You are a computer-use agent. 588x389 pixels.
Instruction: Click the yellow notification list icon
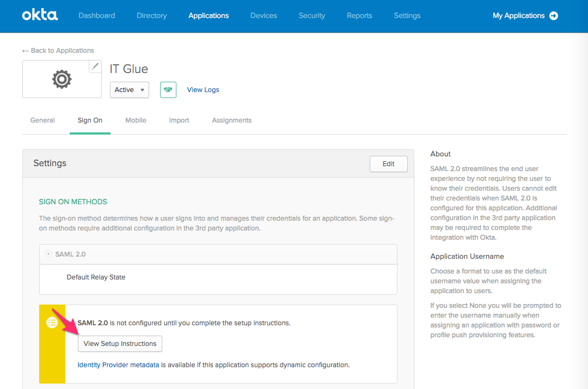tap(52, 323)
